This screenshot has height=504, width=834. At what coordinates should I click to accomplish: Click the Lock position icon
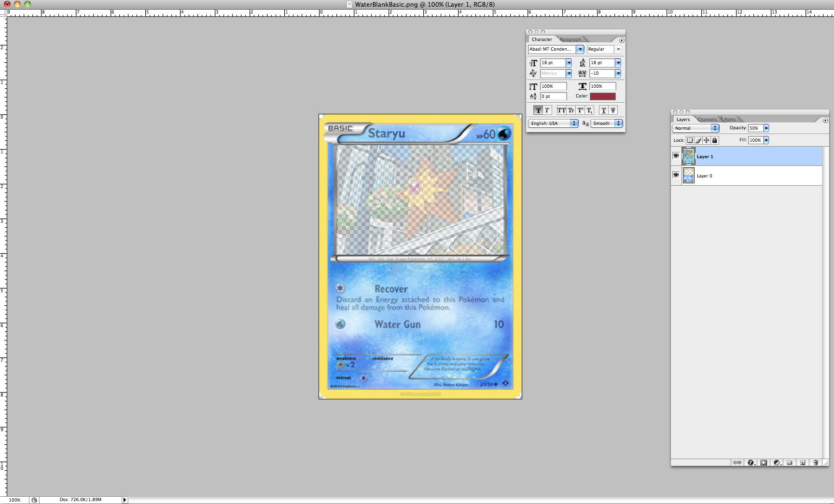(707, 140)
